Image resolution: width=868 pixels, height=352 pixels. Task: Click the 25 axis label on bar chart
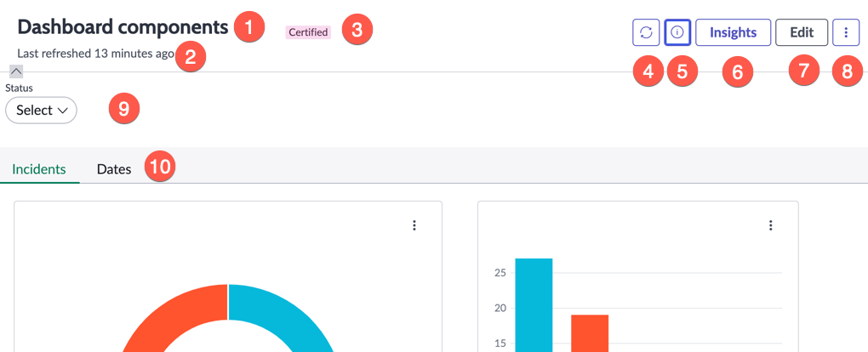501,273
